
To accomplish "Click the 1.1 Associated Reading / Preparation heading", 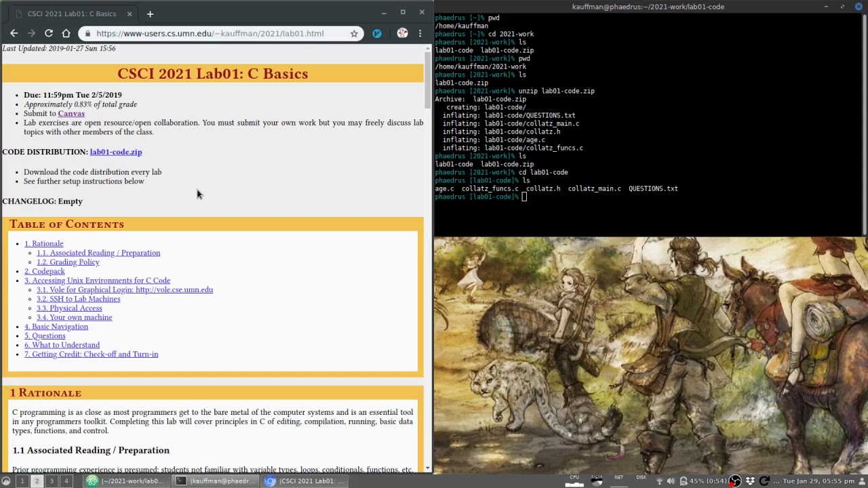I will click(91, 450).
